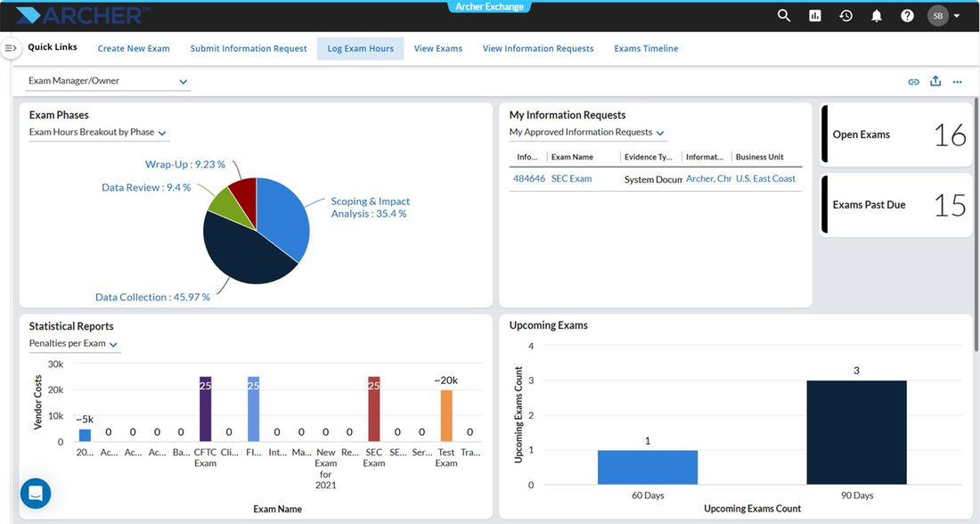
Task: Open the Exam Manager/Owner dashboard dropdown
Action: pyautogui.click(x=108, y=81)
